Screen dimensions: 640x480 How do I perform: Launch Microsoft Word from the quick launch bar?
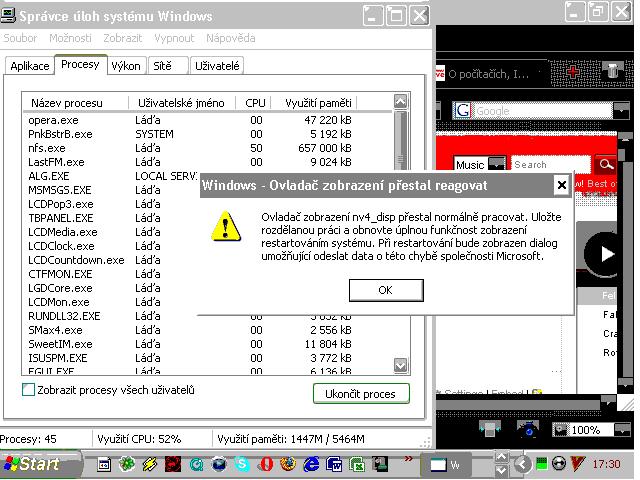coord(334,464)
